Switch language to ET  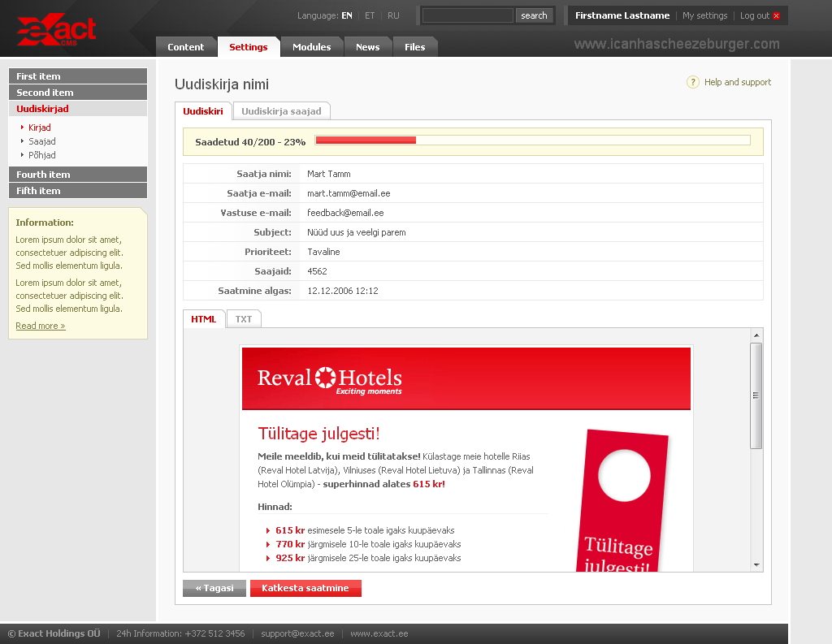370,16
